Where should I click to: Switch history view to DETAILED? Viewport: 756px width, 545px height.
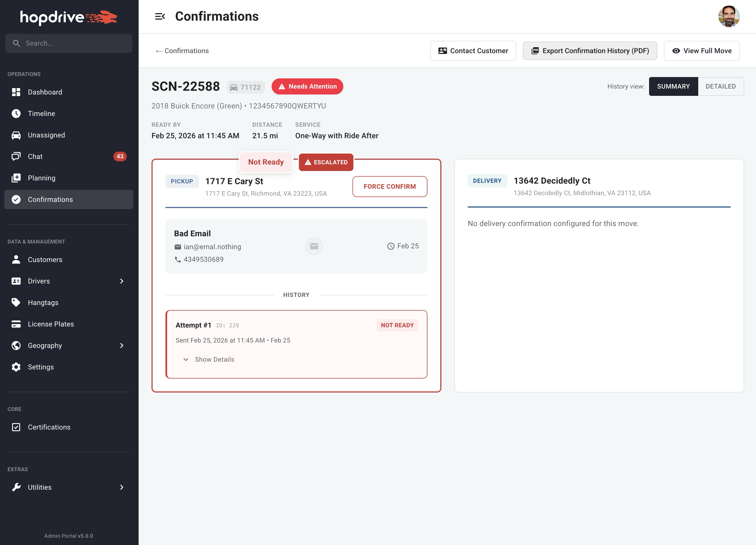720,87
